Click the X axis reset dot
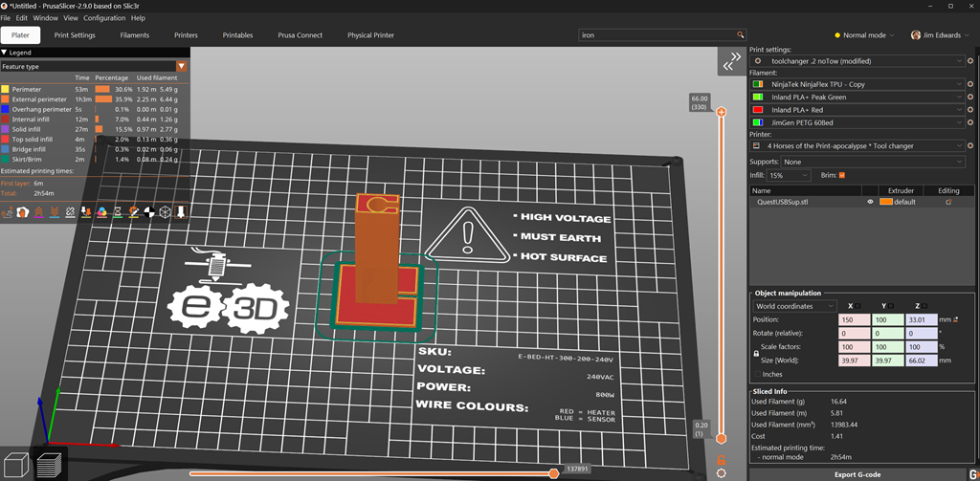980x481 pixels. point(858,306)
